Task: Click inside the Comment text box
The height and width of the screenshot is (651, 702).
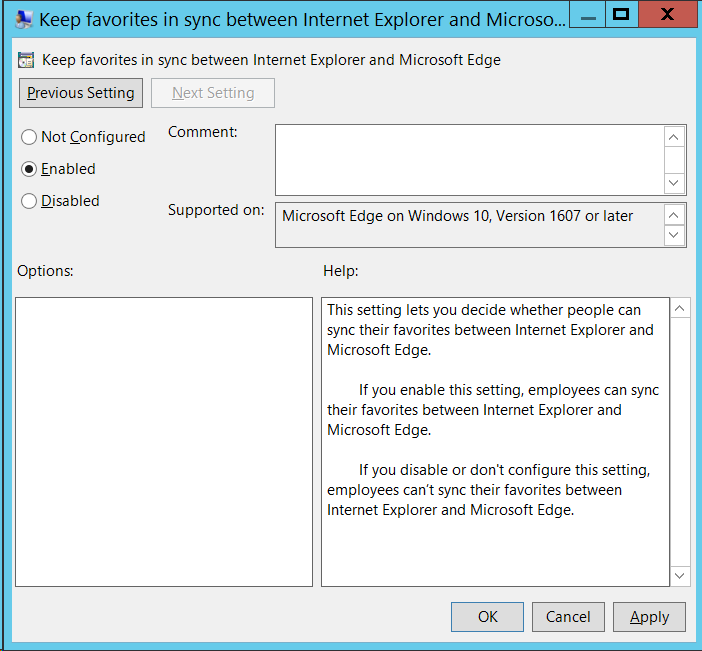Action: (469, 159)
